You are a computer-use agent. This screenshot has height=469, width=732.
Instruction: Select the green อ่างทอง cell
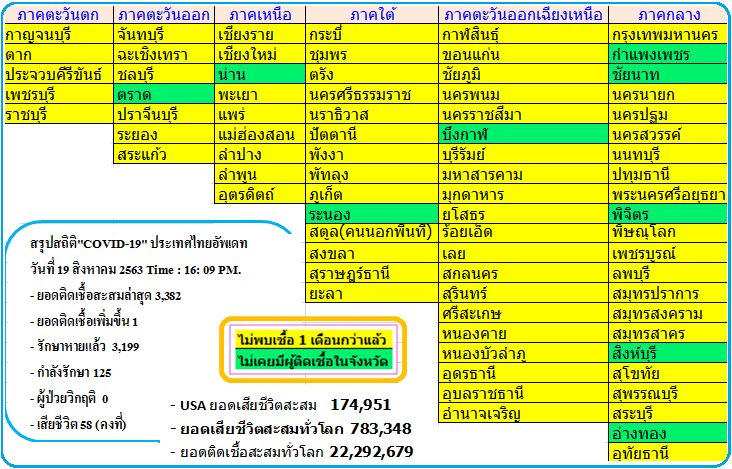668,434
